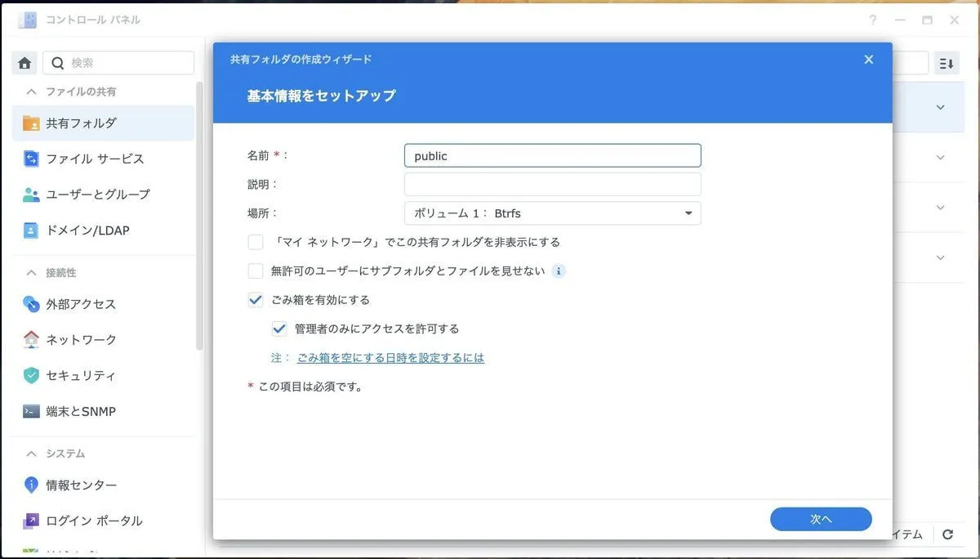Enable hiding subfolders from unauthorized users checkbox
Viewport: 980px width, 559px height.
[256, 271]
